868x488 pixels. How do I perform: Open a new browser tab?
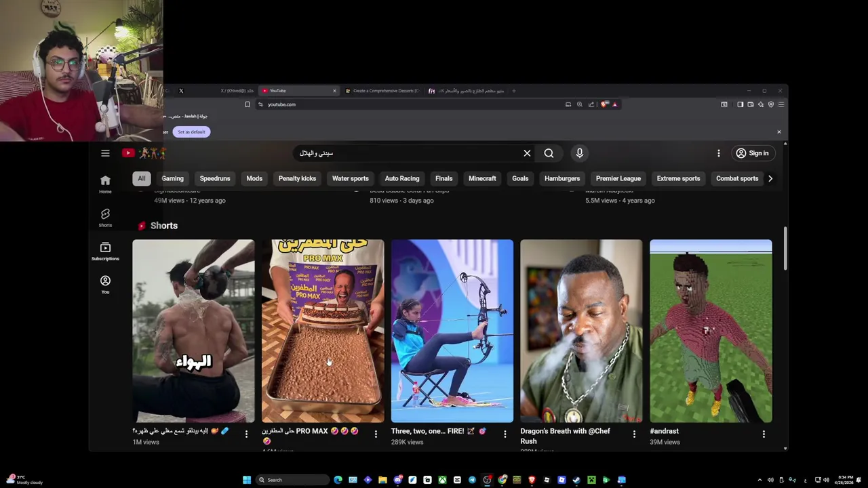[513, 91]
